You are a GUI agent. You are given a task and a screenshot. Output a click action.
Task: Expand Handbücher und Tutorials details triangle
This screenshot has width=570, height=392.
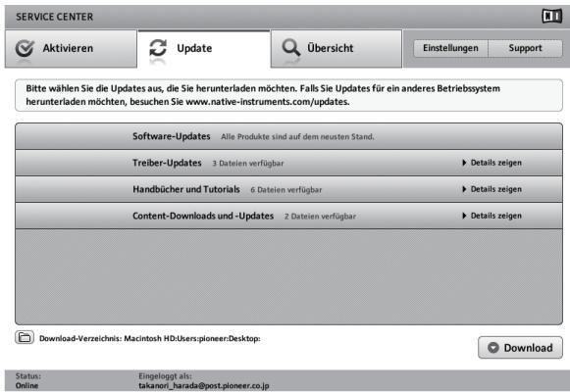[x=464, y=189]
